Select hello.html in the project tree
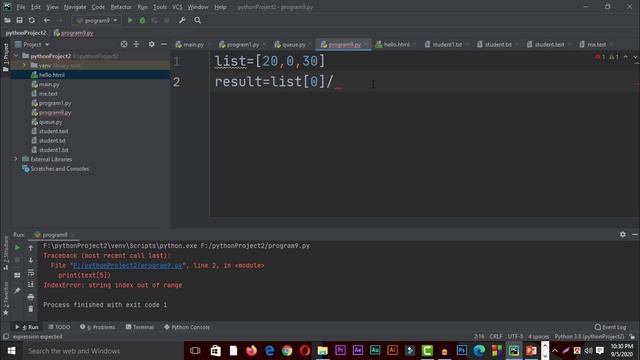Image resolution: width=640 pixels, height=360 pixels. [x=51, y=75]
